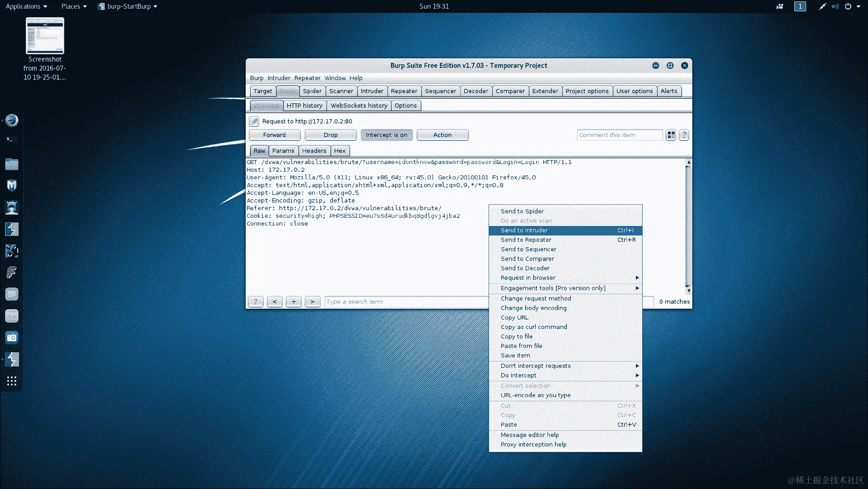This screenshot has width=868, height=489.
Task: Click the search help question mark button
Action: coord(256,302)
